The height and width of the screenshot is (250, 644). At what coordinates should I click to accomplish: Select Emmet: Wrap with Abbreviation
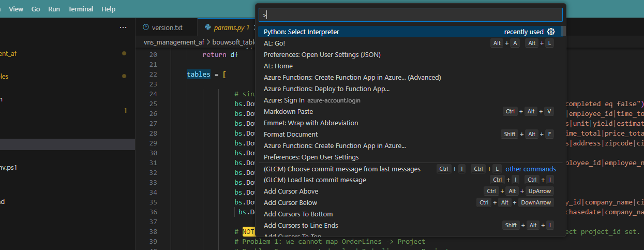[x=410, y=123]
